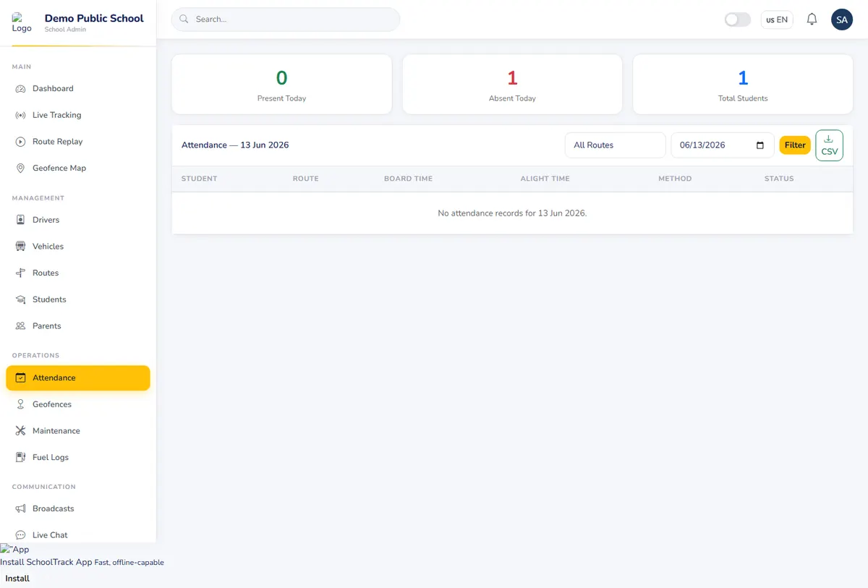Select Maintenance in the sidebar

click(x=78, y=431)
